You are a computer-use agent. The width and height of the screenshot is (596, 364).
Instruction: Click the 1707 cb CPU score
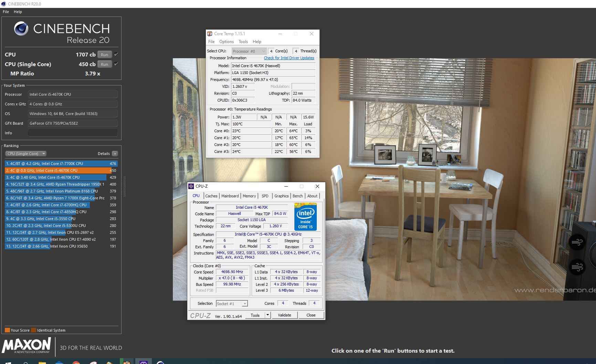(86, 54)
